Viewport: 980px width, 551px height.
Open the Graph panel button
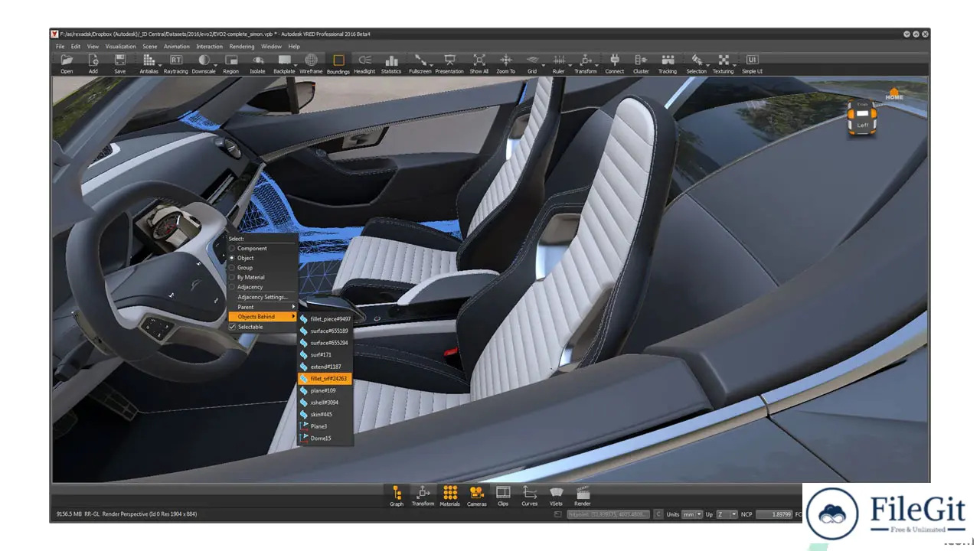coord(397,496)
